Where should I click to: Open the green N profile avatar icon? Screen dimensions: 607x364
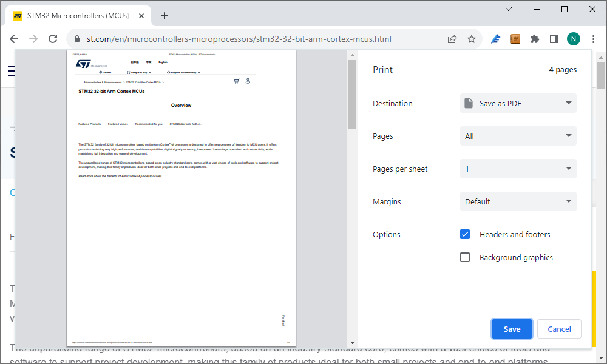pos(574,38)
